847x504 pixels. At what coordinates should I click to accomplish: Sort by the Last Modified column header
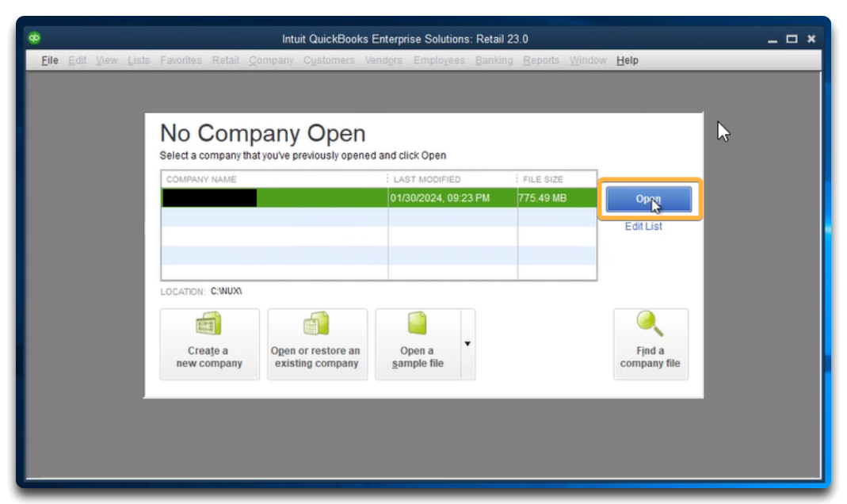point(452,179)
